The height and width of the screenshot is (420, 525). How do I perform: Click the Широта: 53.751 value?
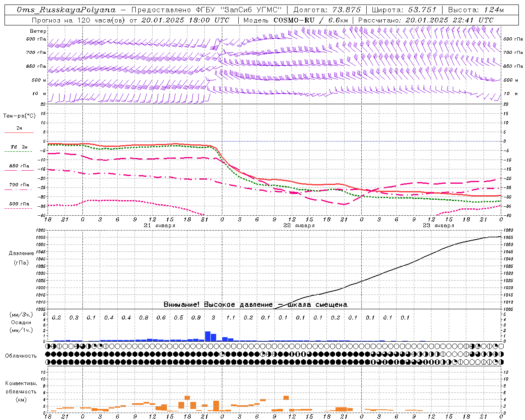404,10
